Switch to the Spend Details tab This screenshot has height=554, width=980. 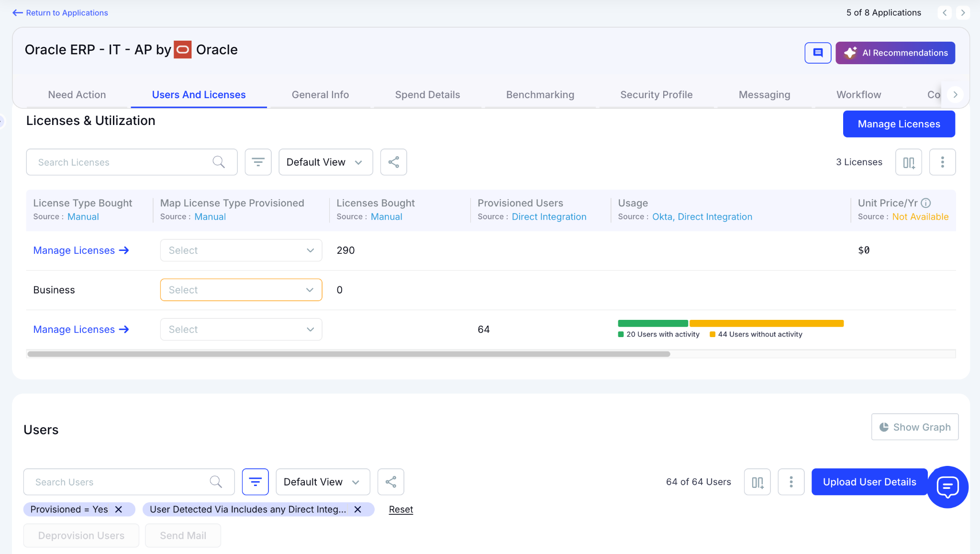(x=427, y=95)
